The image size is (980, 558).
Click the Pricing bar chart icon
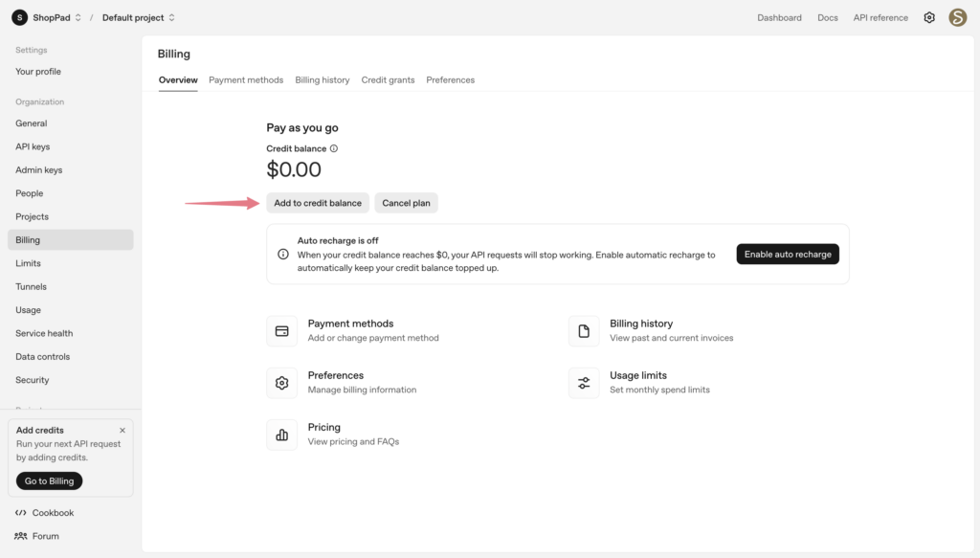point(281,435)
